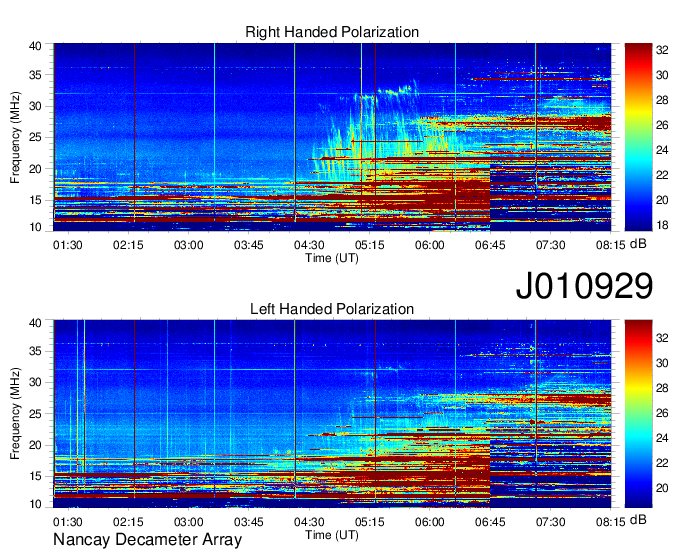Click the "10" frequency tick of the upper plot

click(35, 227)
